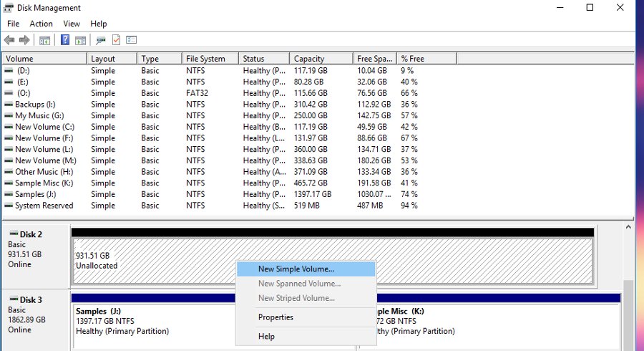
Task: Sort by the Status column header
Action: point(264,59)
